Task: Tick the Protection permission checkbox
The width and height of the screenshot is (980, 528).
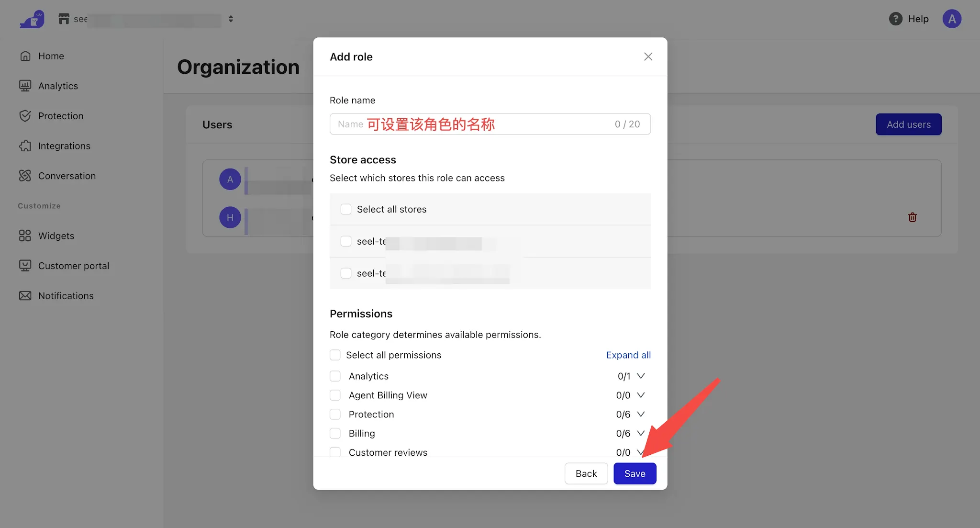Action: click(335, 414)
